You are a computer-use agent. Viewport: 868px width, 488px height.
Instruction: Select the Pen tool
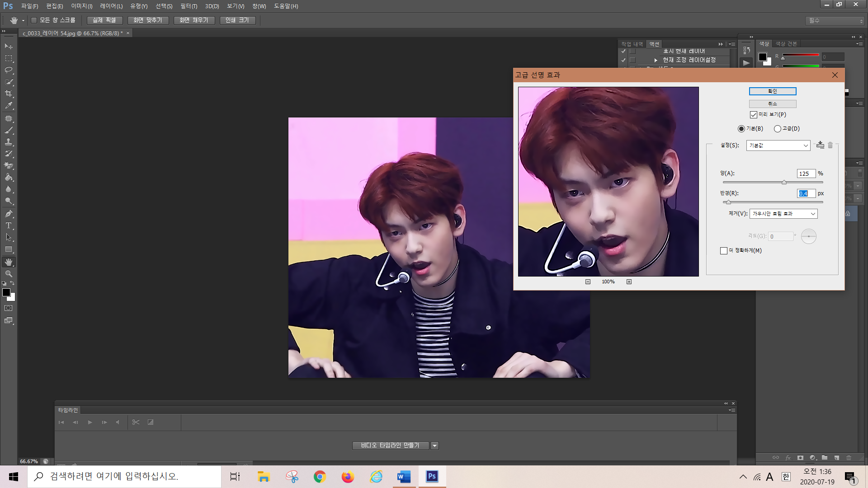9,214
